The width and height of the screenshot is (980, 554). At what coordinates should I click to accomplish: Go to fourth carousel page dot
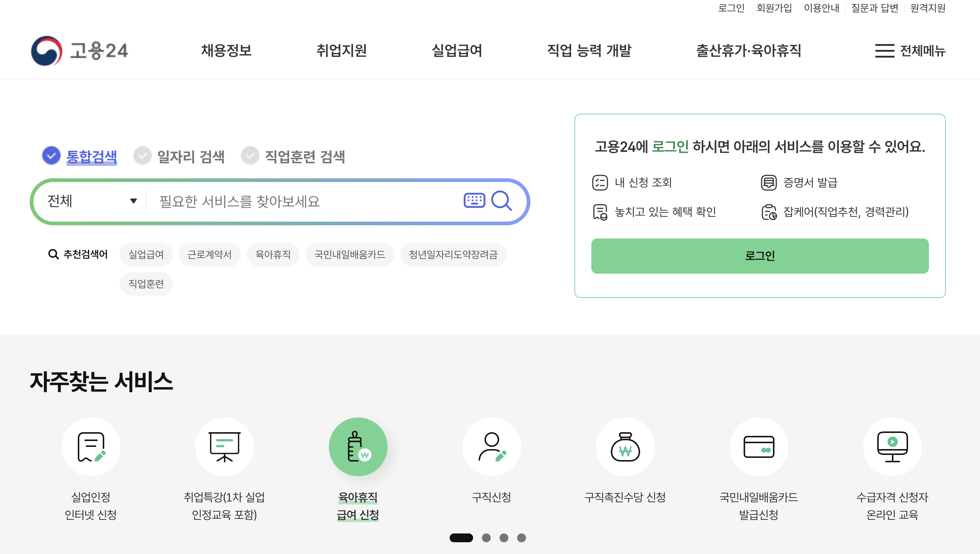coord(522,537)
